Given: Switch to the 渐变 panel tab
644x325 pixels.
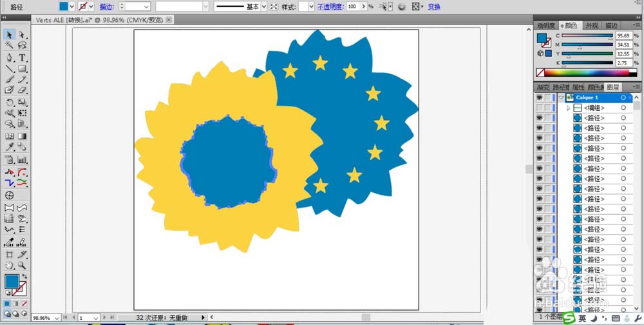Looking at the screenshot, I should [x=543, y=87].
